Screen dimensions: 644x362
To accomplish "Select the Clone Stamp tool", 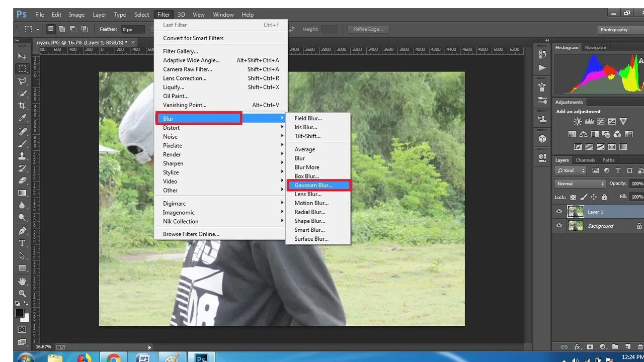I will coord(22,156).
